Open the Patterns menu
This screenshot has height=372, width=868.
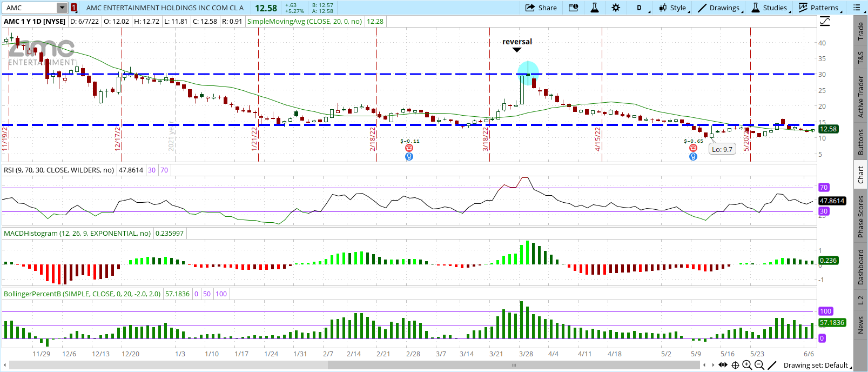(x=819, y=8)
